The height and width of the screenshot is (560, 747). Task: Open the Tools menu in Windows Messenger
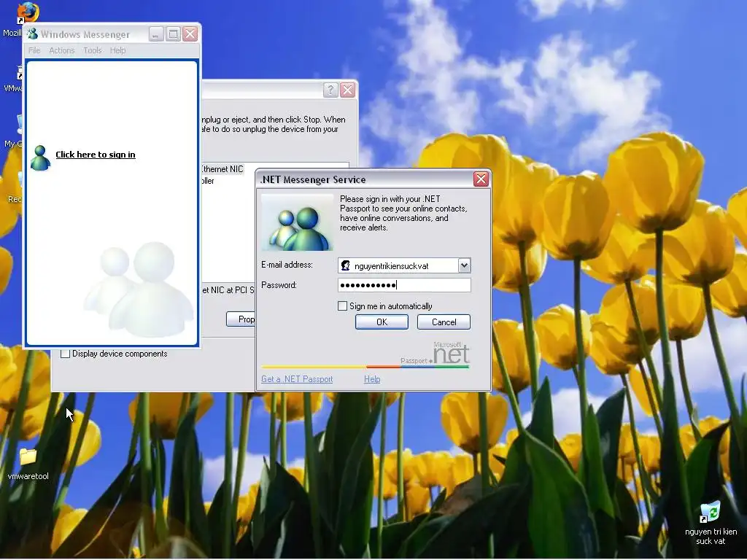(x=93, y=50)
